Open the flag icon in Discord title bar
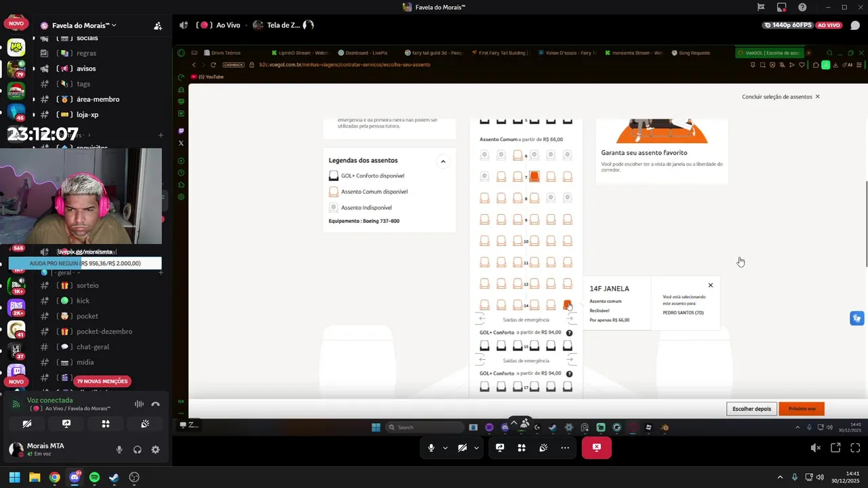Screen dimensions: 868x488 (761, 7)
